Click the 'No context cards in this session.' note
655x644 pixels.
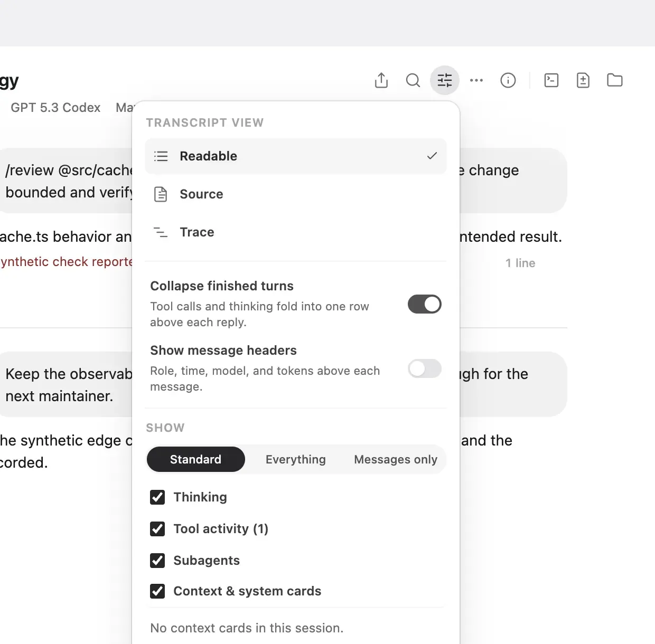click(247, 628)
